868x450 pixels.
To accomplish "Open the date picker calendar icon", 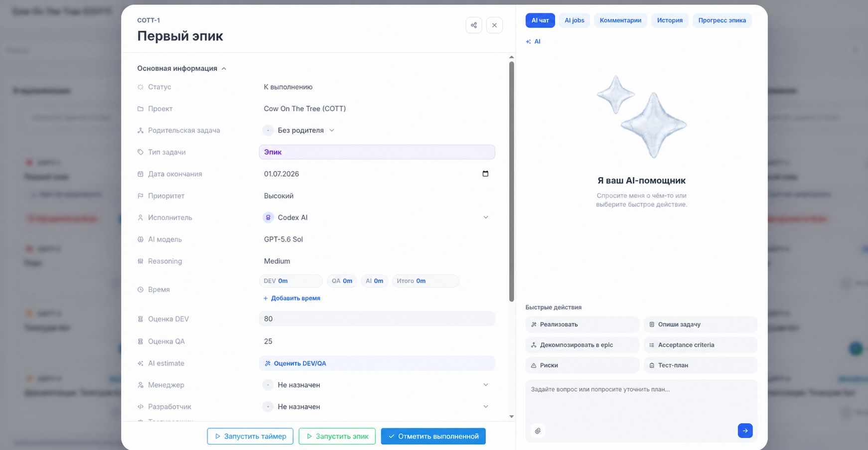I will [485, 173].
